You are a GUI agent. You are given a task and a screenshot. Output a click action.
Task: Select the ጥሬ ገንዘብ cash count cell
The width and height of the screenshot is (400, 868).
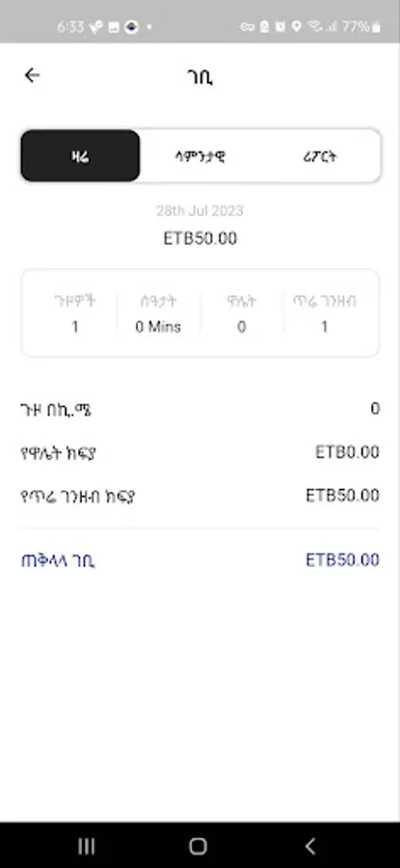tap(324, 313)
